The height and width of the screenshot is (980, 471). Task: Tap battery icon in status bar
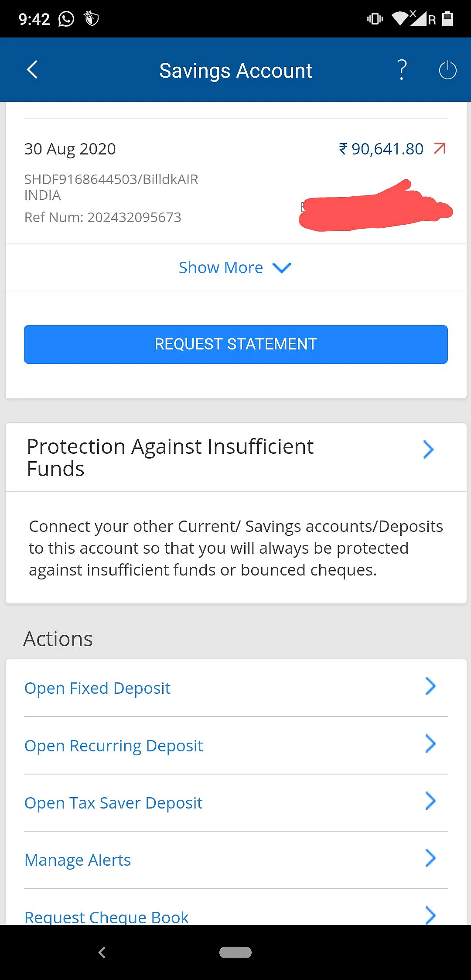[x=447, y=19]
